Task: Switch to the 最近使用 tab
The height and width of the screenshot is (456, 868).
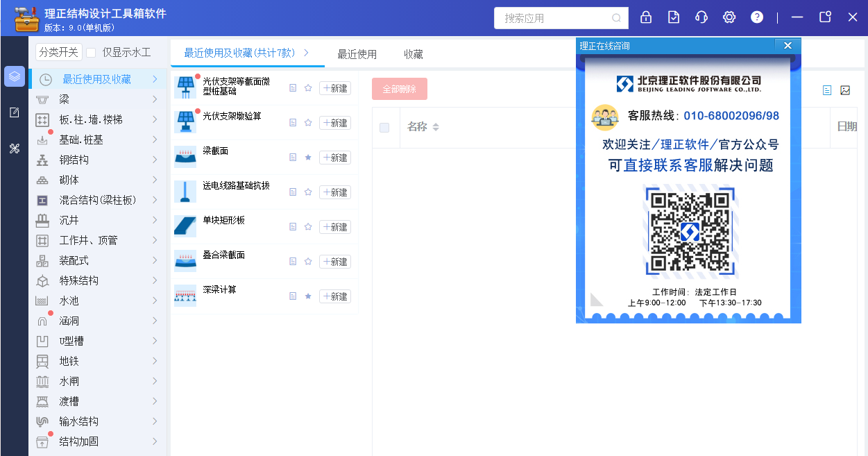Action: 357,54
